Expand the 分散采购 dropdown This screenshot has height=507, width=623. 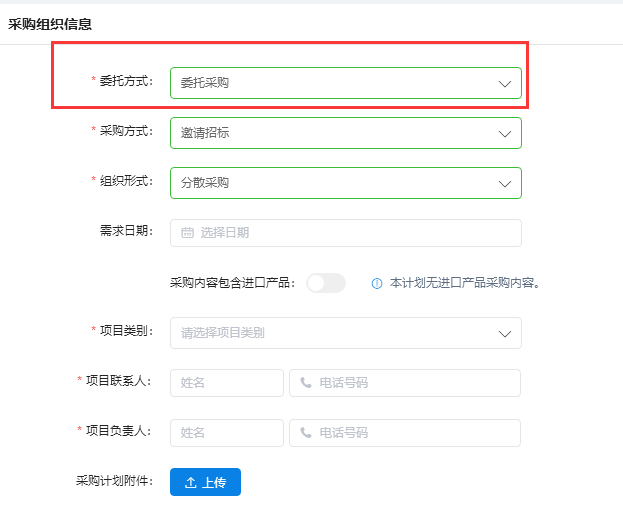tap(345, 183)
